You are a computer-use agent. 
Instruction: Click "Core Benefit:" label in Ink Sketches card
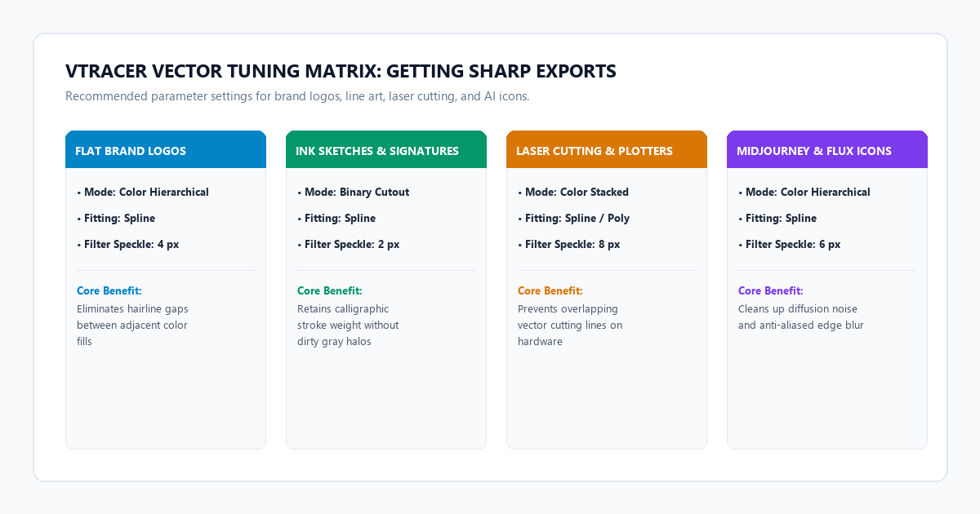click(x=330, y=290)
